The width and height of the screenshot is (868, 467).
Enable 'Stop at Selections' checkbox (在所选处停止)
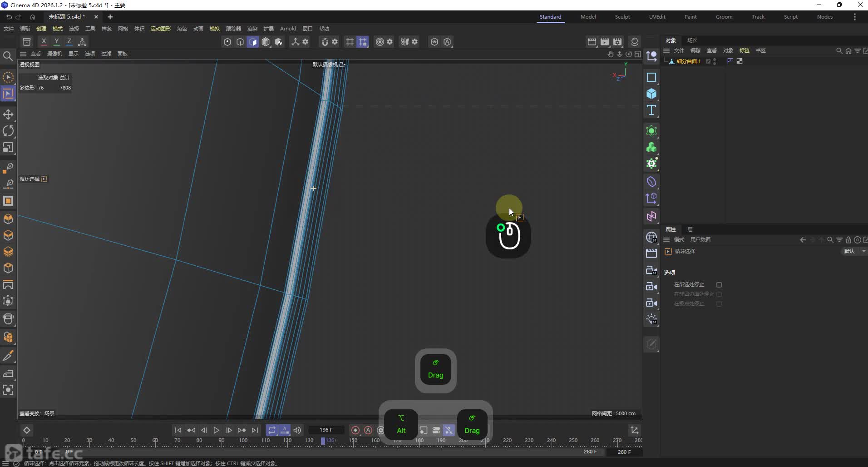(719, 285)
